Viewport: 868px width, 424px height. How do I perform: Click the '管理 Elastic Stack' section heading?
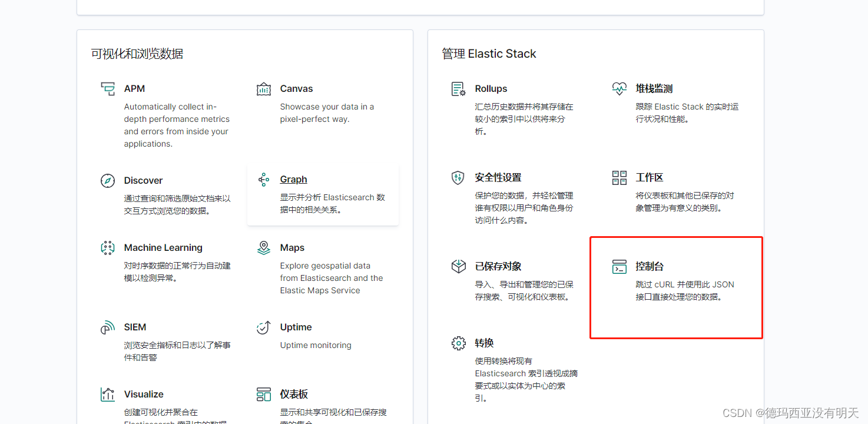[489, 54]
